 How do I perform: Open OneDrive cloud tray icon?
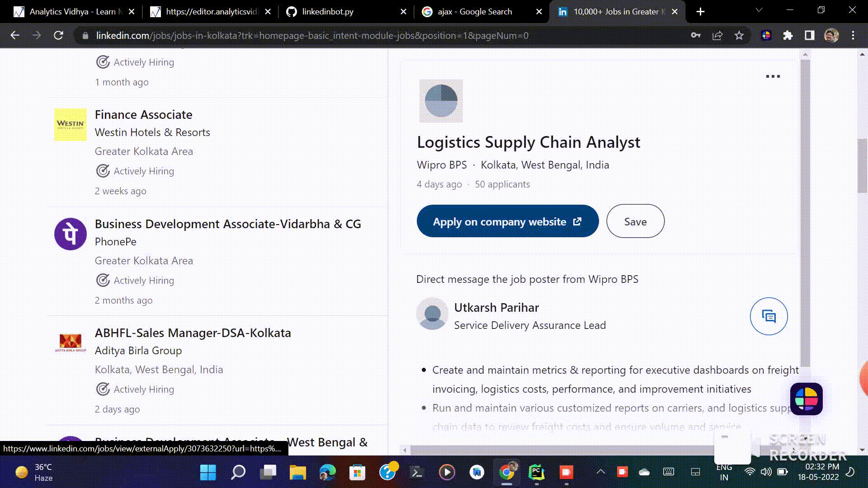[644, 472]
